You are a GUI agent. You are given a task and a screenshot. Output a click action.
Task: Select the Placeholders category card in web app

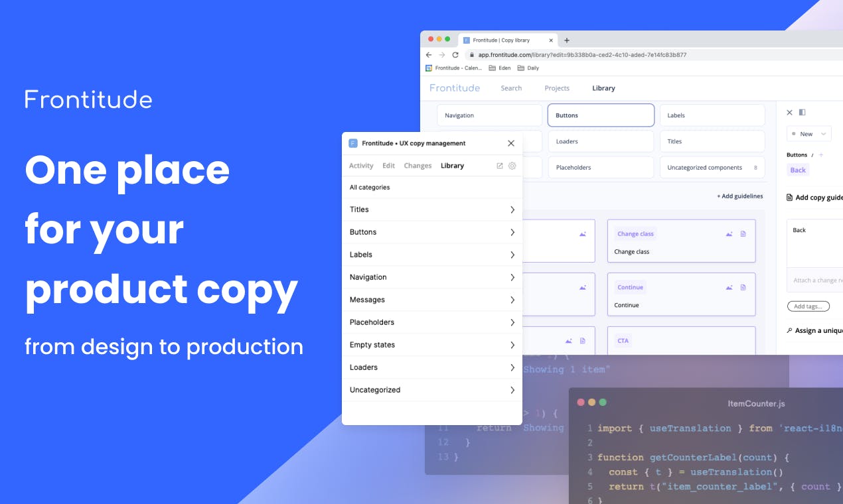tap(601, 167)
